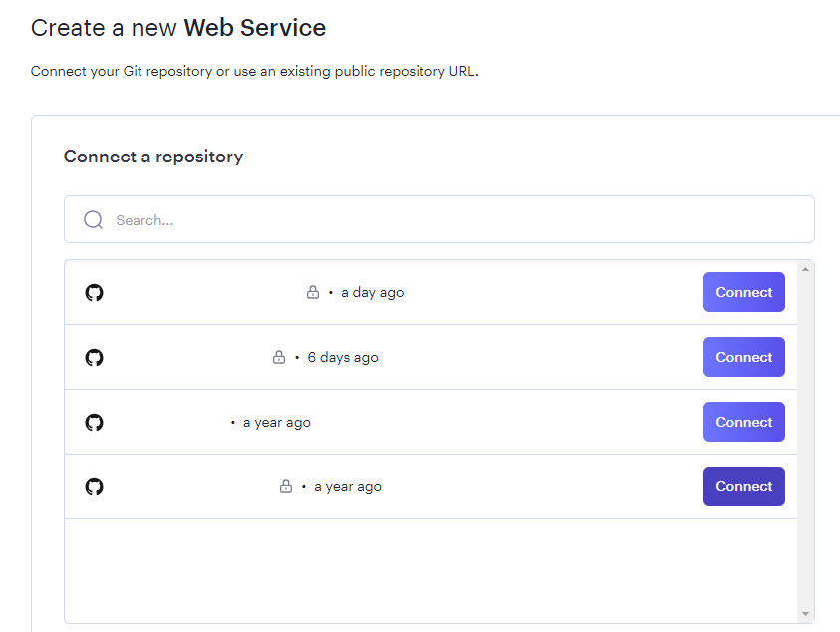The width and height of the screenshot is (840, 632).
Task: Click the scrollbar's down arrow
Action: coord(803,613)
